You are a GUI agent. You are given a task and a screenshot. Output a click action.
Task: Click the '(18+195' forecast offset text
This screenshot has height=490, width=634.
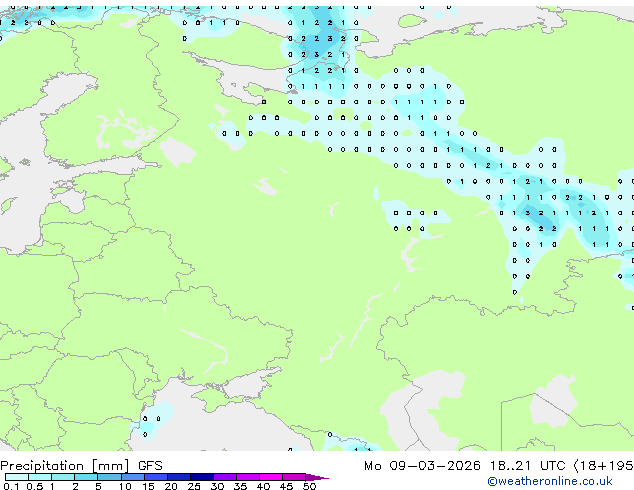click(604, 466)
